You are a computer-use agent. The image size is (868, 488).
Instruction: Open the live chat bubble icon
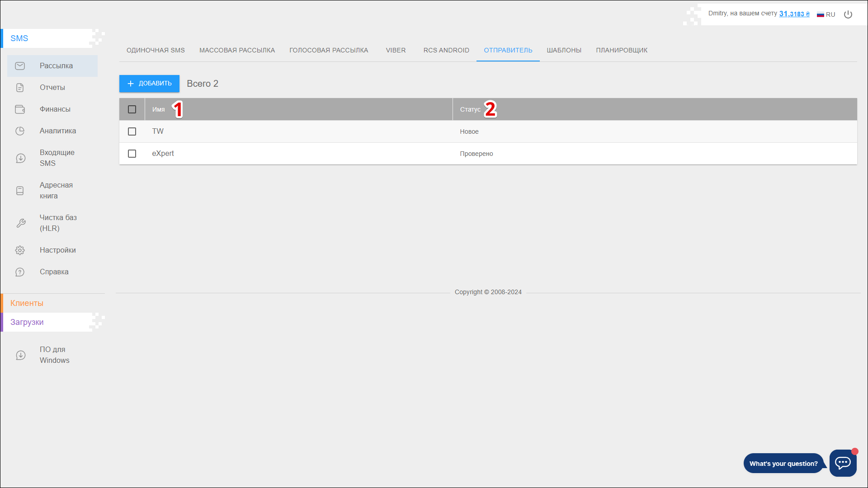843,463
